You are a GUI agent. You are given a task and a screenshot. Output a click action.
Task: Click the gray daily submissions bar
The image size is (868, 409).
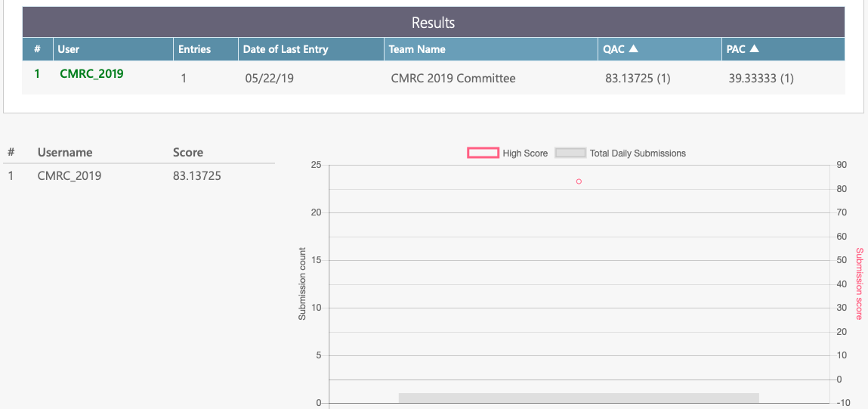[579, 398]
